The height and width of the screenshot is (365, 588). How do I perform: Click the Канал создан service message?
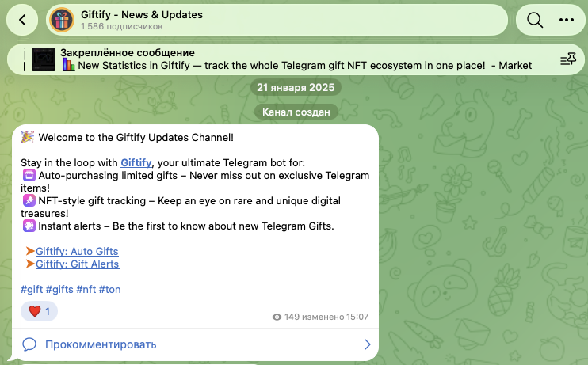click(x=296, y=112)
